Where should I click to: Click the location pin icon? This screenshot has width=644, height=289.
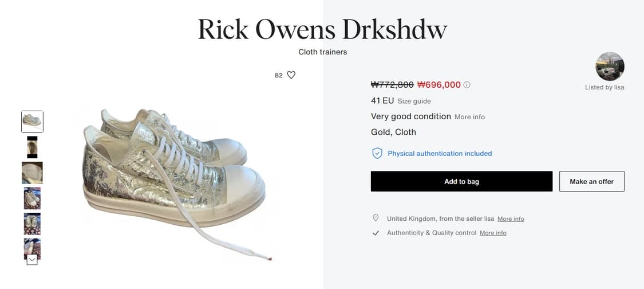tap(376, 218)
